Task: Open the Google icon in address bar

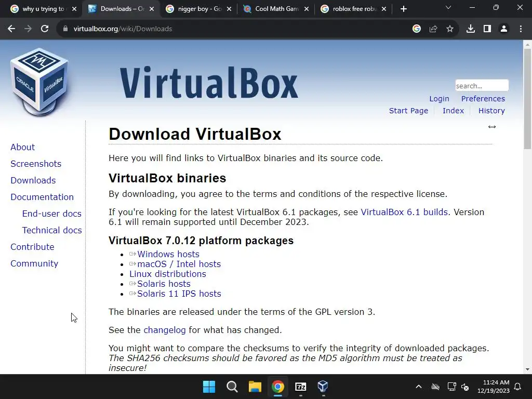Action: point(417,29)
